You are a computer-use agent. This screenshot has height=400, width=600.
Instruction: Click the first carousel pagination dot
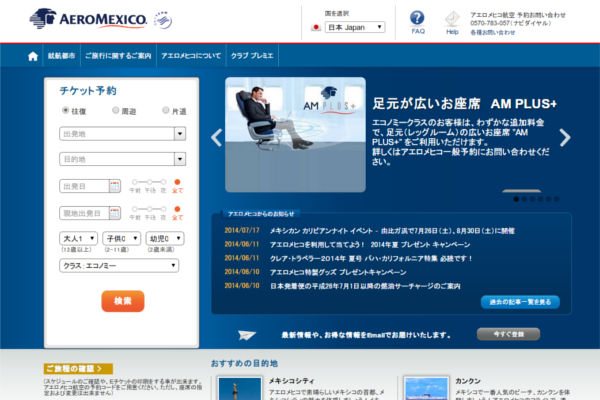516,199
